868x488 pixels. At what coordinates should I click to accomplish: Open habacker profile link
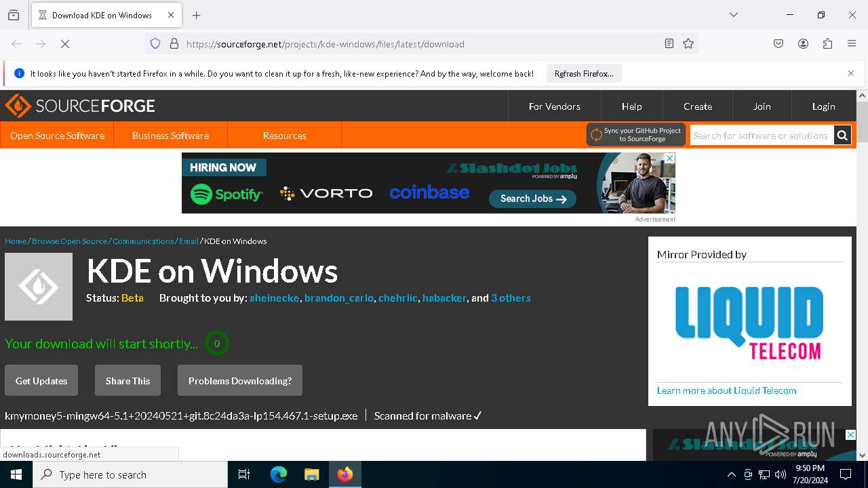coord(445,298)
